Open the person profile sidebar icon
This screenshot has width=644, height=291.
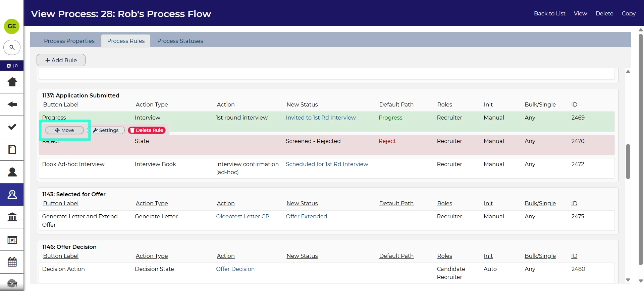click(x=12, y=172)
